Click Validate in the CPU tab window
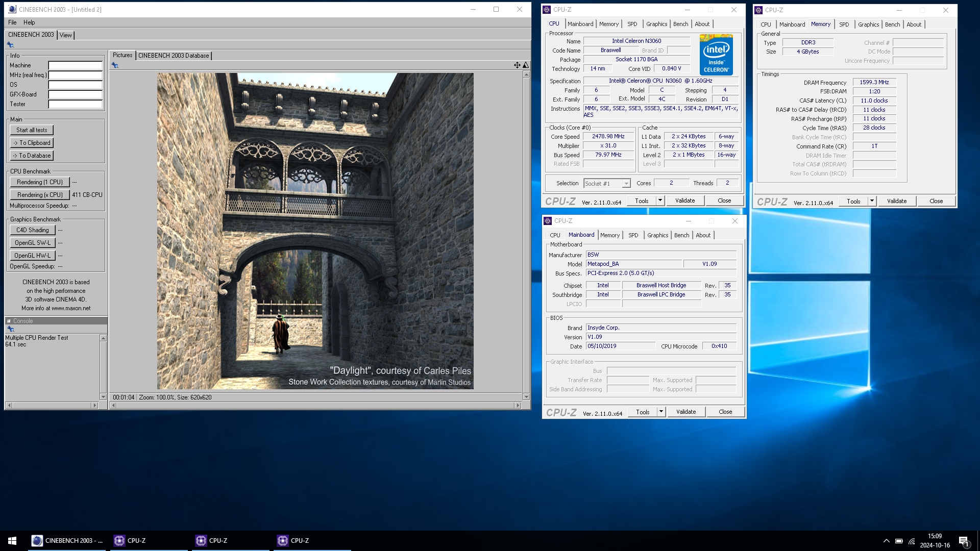 [685, 201]
